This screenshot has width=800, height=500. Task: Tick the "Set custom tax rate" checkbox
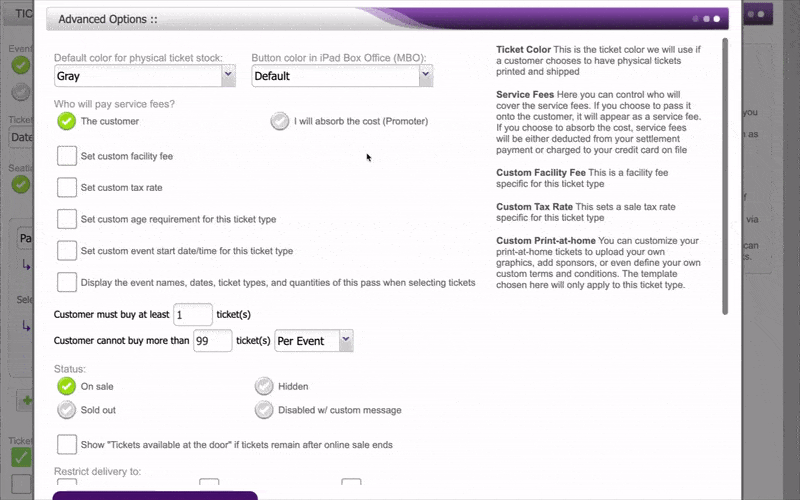67,187
